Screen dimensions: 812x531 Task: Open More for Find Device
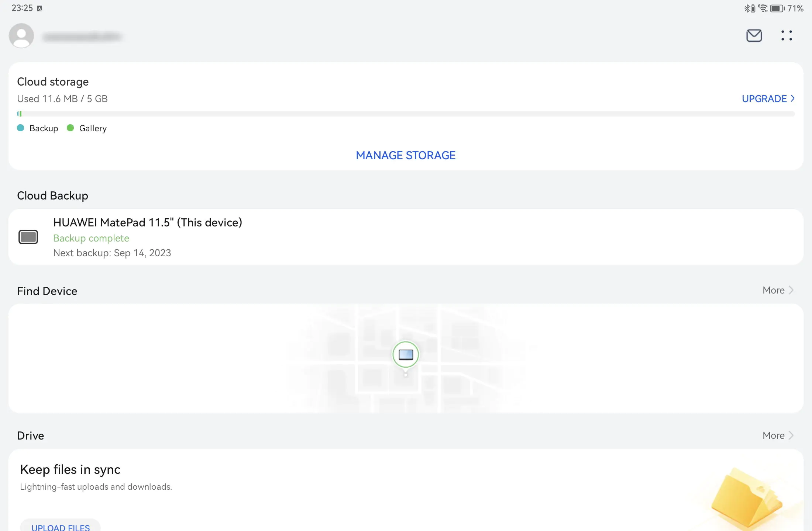pyautogui.click(x=774, y=290)
